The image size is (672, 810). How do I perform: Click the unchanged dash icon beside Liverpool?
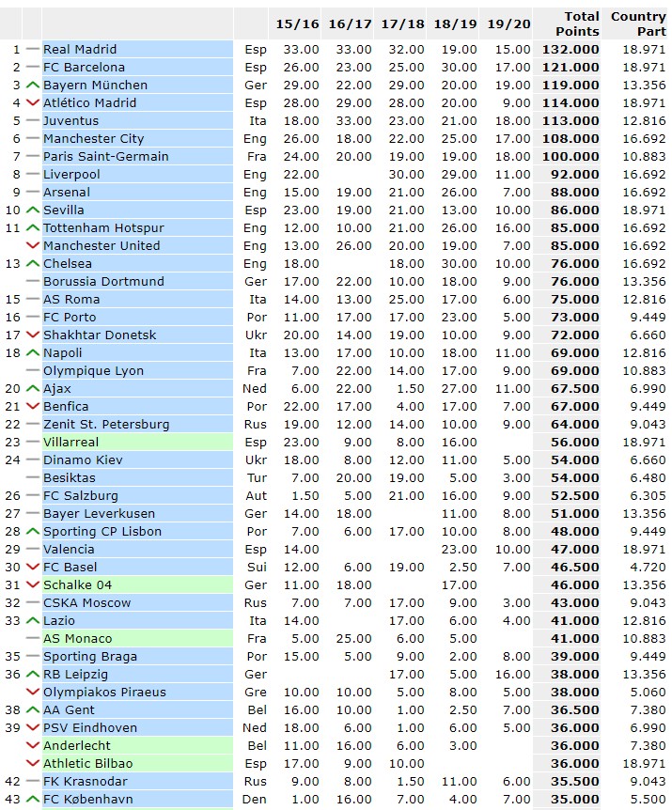(x=33, y=175)
